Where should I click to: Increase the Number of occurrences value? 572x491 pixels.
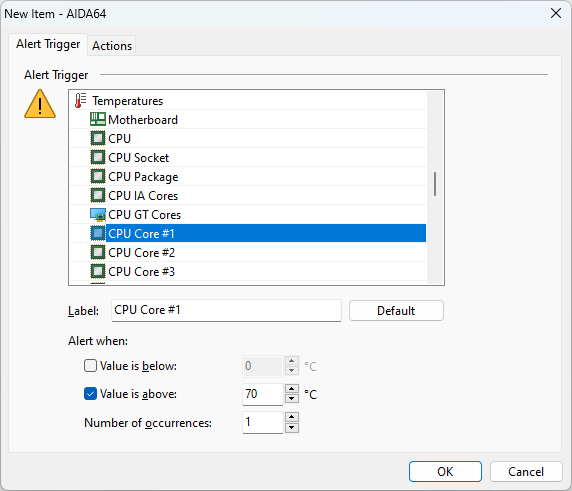click(291, 417)
